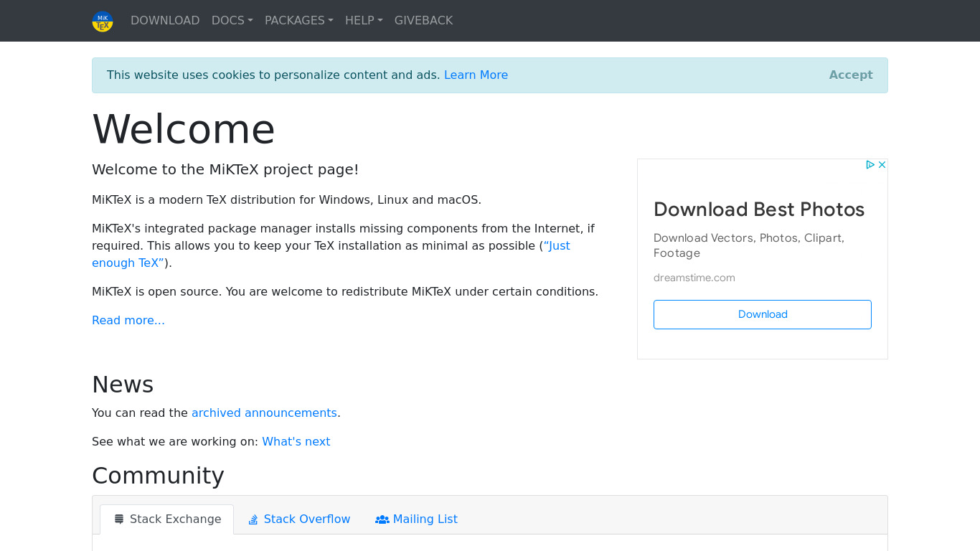Open the "Just enough TeX" link
The height and width of the screenshot is (551, 980).
click(331, 254)
